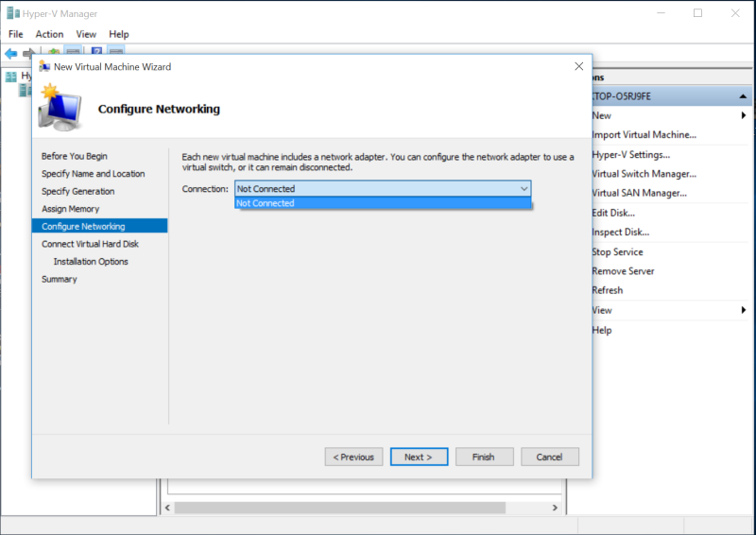
Task: Open Import Virtual Machine action
Action: click(x=644, y=134)
